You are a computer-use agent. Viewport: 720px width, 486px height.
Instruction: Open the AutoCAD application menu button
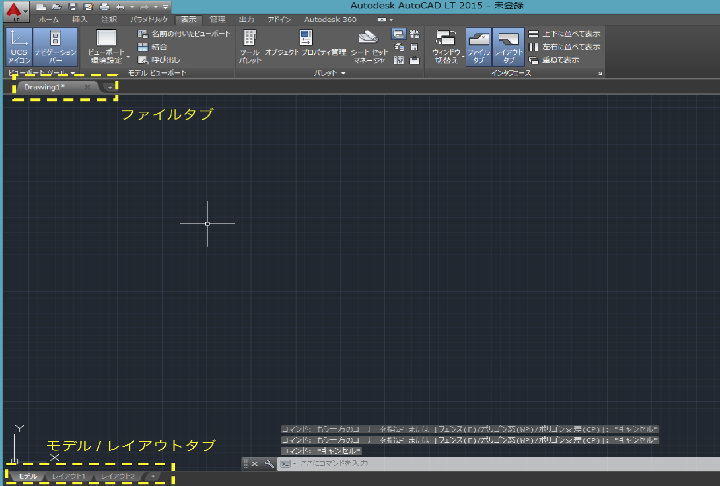tap(16, 11)
